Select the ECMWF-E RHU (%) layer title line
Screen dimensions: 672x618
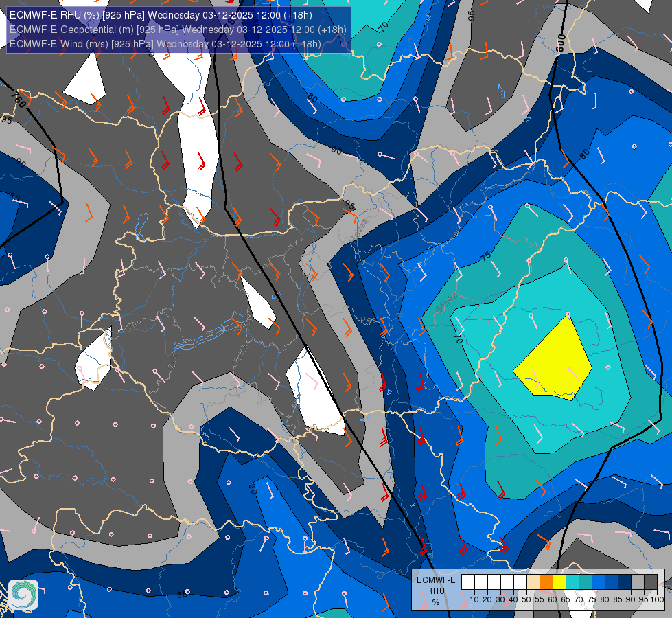pyautogui.click(x=161, y=15)
